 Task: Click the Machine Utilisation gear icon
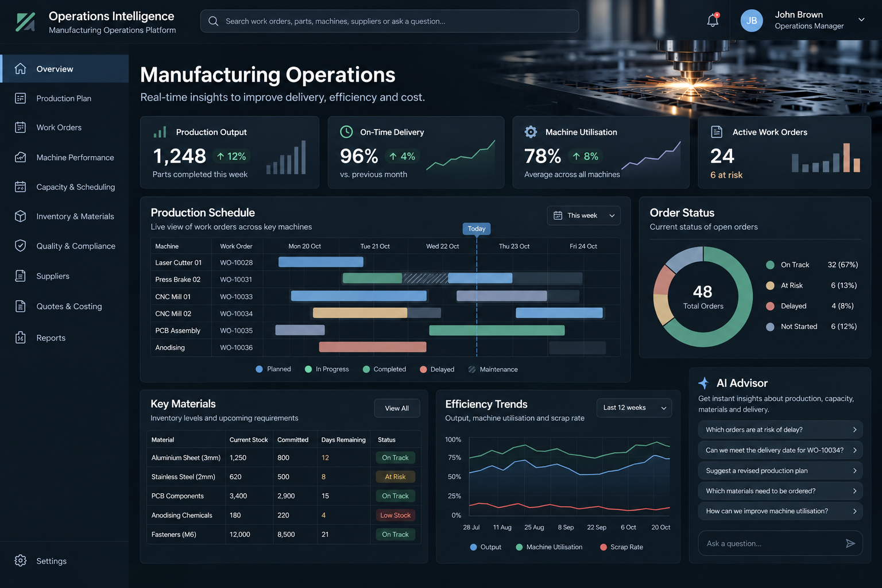click(531, 131)
